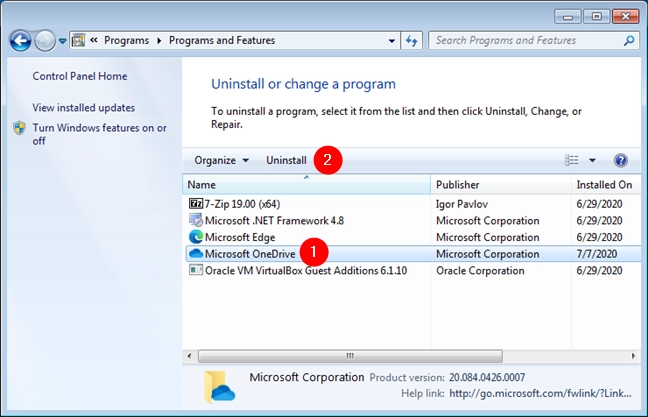The width and height of the screenshot is (648, 417).
Task: Click the Microsoft Edge icon
Action: [195, 237]
